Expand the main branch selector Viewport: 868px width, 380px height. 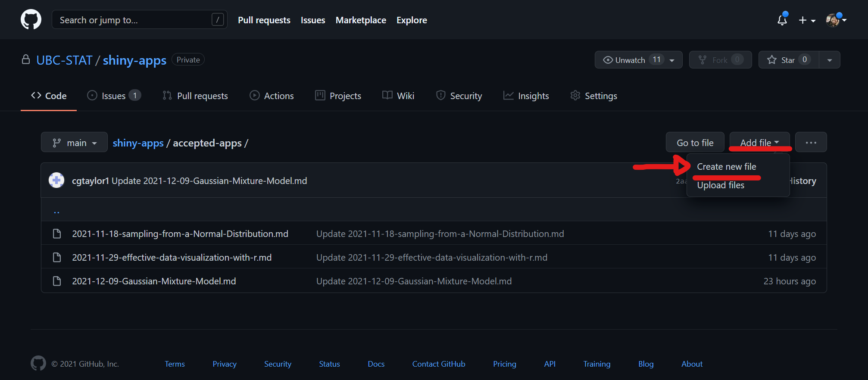[74, 142]
